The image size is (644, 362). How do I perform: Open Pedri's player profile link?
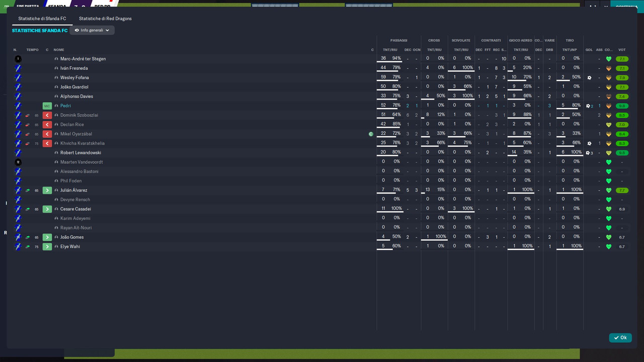pyautogui.click(x=65, y=106)
